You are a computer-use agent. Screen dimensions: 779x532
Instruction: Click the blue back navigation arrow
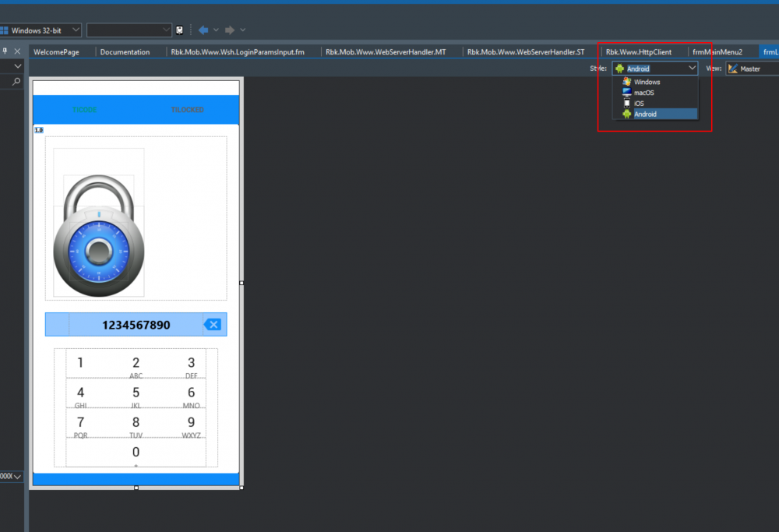pos(203,30)
